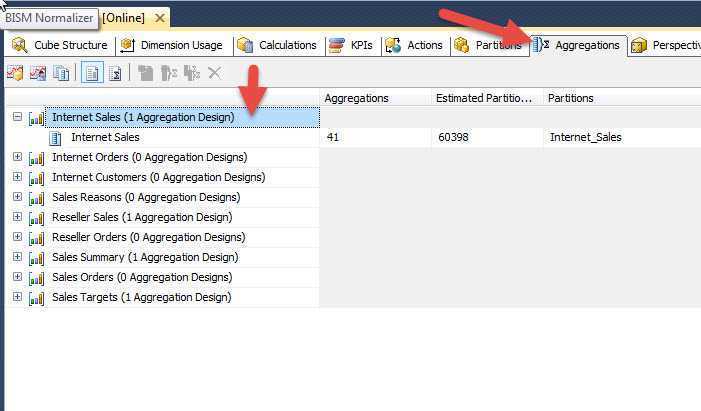This screenshot has width=701, height=411.
Task: Close the [Online] document tab
Action: (x=160, y=18)
